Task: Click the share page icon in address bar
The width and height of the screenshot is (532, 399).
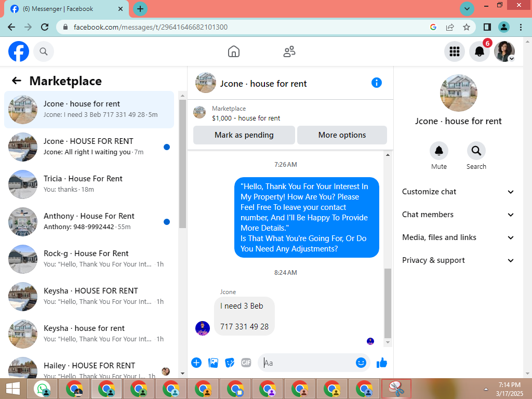Action: (450, 27)
